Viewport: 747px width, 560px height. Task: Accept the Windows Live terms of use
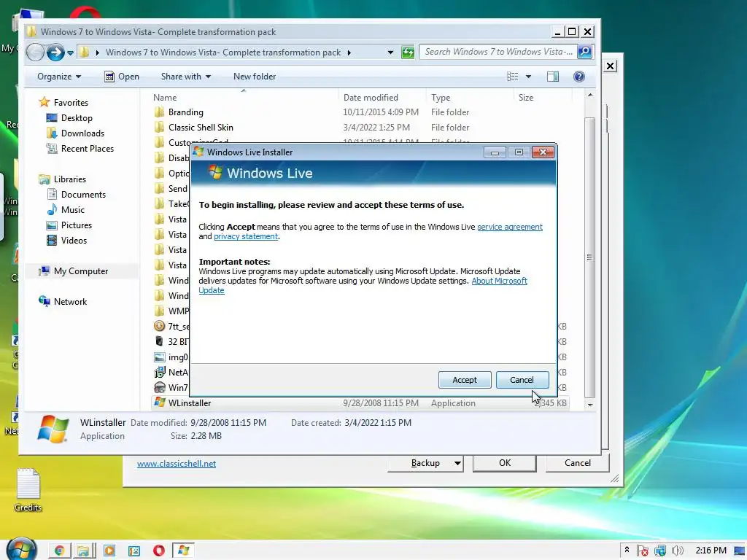pos(465,379)
